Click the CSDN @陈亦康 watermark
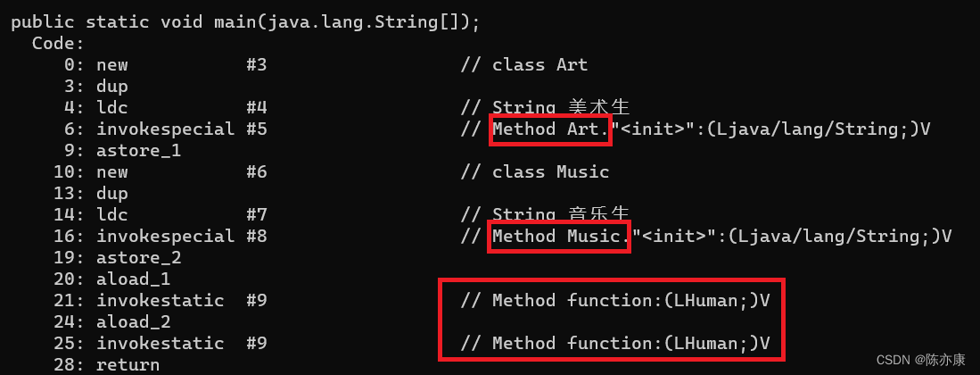 pos(920,360)
